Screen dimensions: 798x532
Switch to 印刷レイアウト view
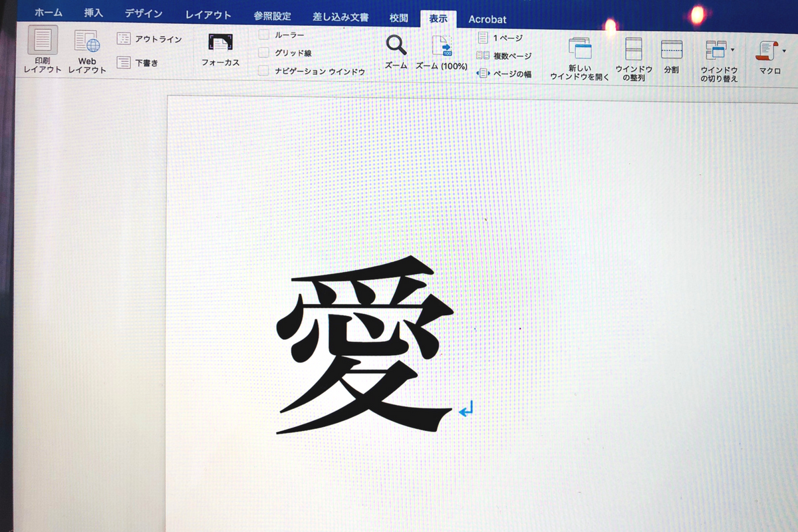click(43, 49)
